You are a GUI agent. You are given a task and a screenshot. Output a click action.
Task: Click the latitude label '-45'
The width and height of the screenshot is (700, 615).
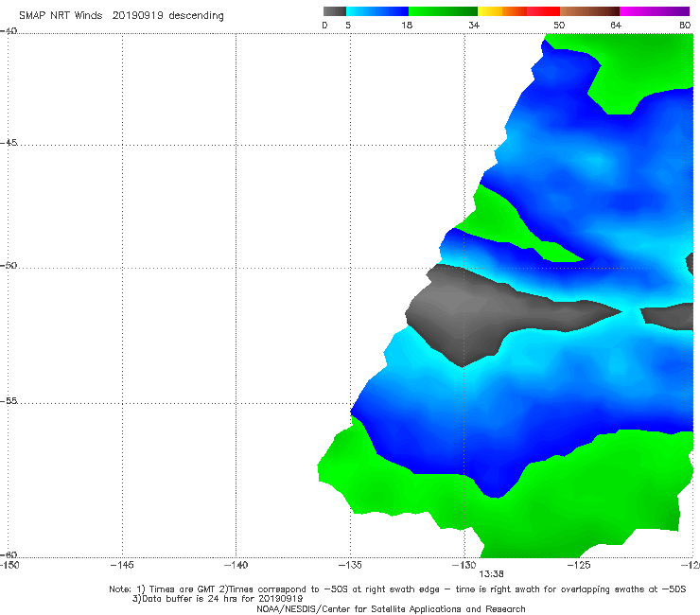9,143
